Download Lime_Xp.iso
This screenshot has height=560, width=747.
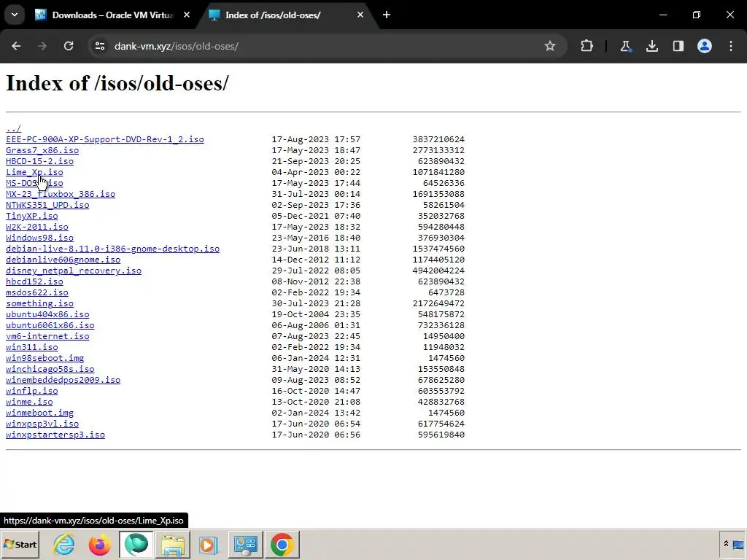[x=34, y=172]
